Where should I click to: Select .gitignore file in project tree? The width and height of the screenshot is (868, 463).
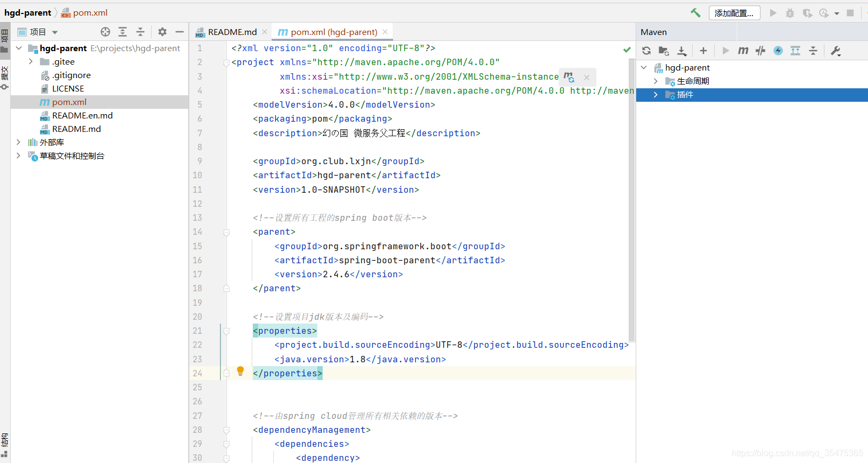71,75
